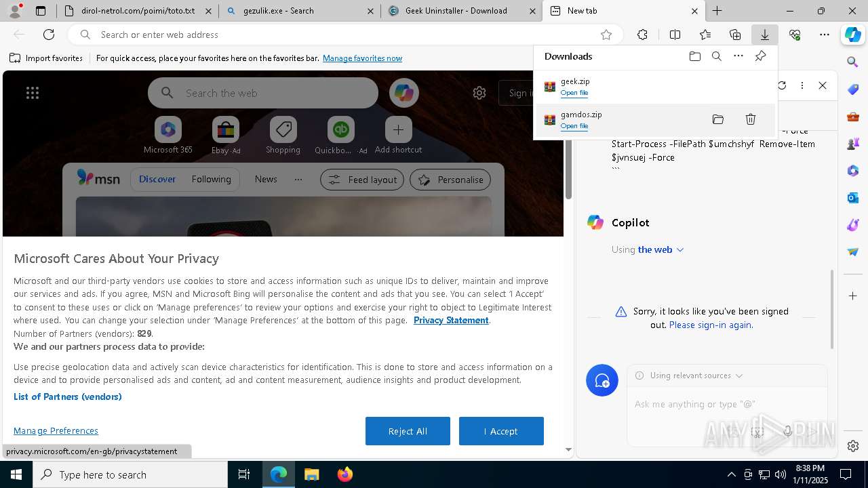Select the Following feed tab
This screenshot has width=868, height=488.
tap(211, 179)
